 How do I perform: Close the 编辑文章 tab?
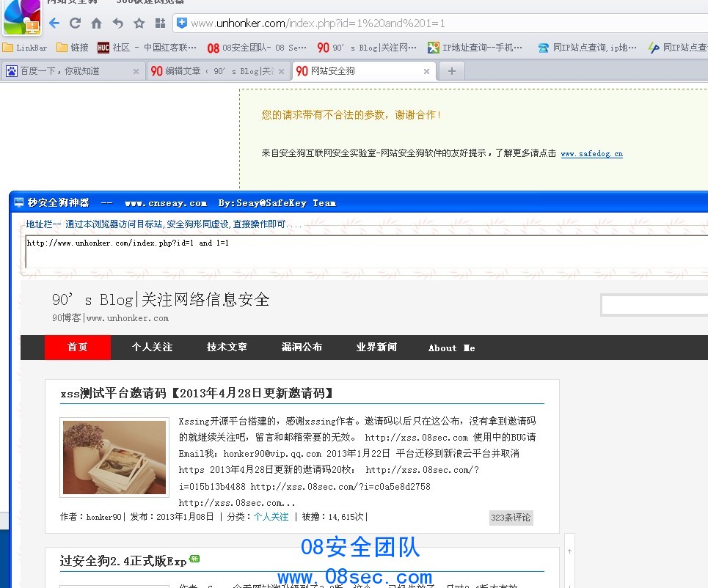[x=281, y=71]
